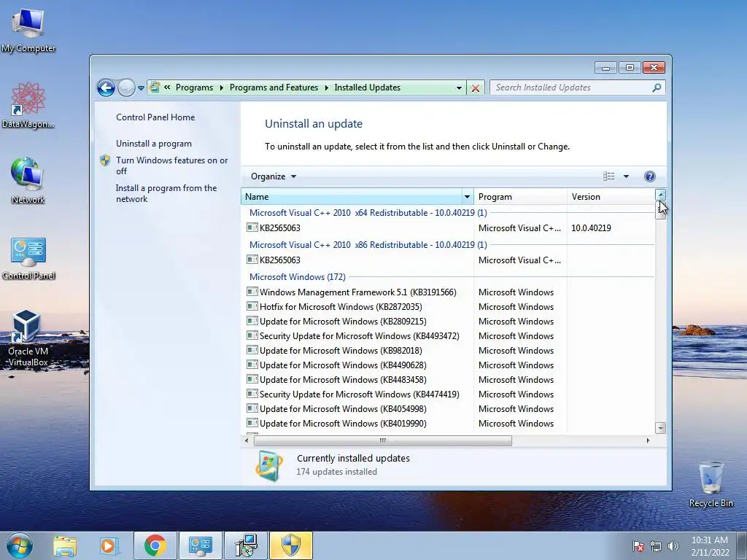Click the installed updates icon in details pane
This screenshot has height=560, width=747.
point(269,466)
